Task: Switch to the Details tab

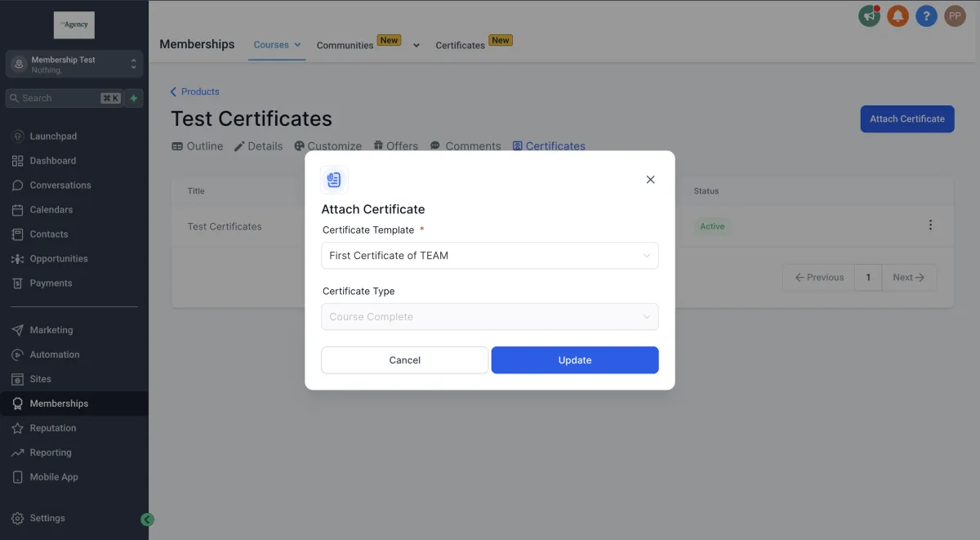Action: click(258, 146)
